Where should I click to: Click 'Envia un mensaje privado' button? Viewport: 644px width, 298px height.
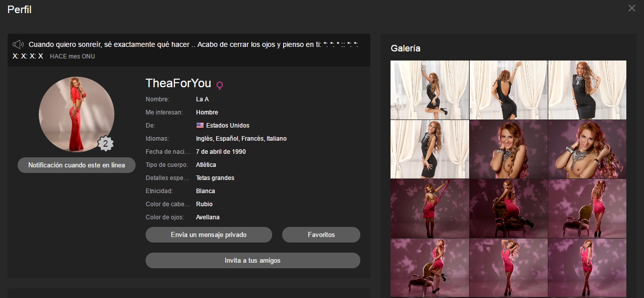[209, 234]
